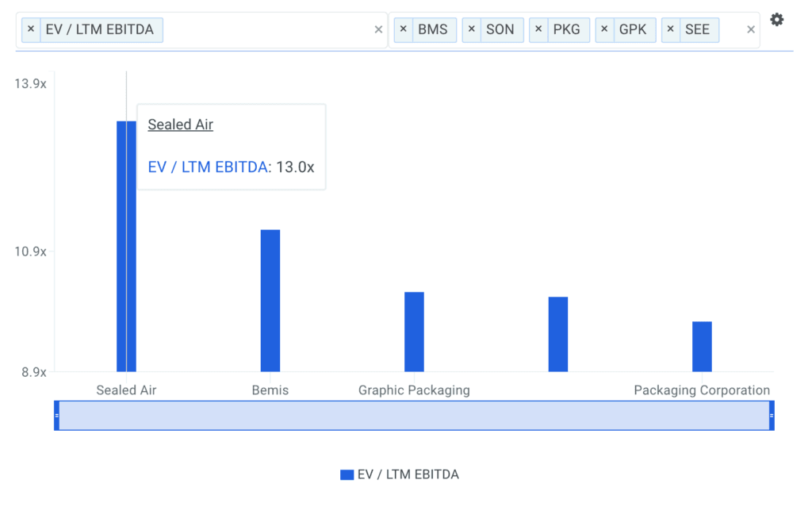812x507 pixels.
Task: Click inside the metric input field
Action: pyautogui.click(x=270, y=30)
